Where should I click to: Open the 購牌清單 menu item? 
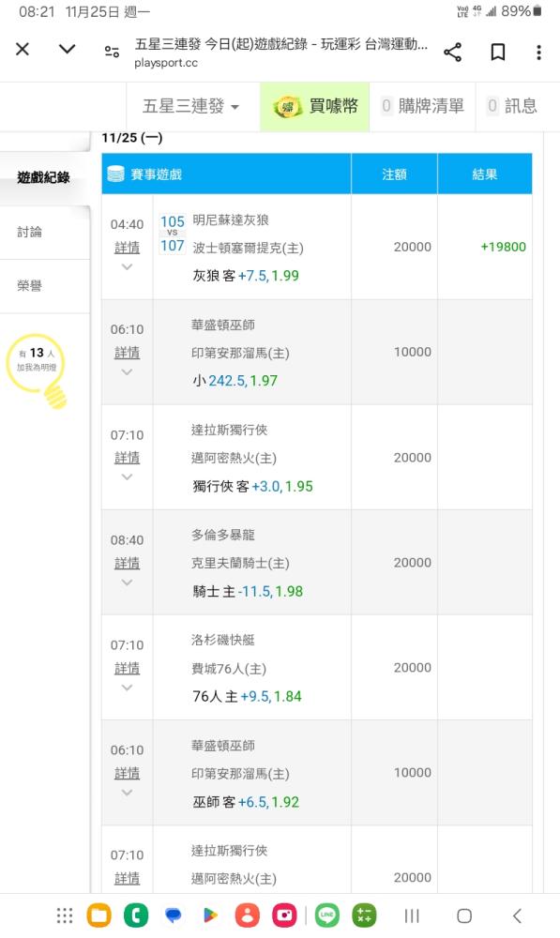[422, 107]
